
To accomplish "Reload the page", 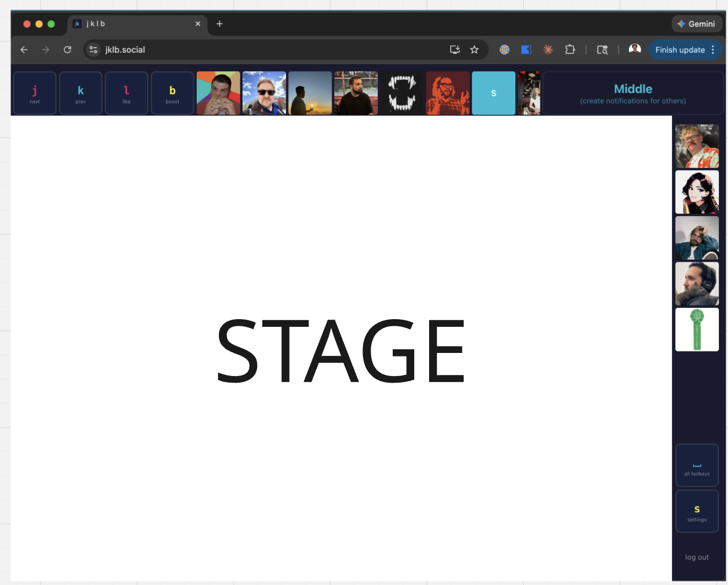I will (x=67, y=50).
